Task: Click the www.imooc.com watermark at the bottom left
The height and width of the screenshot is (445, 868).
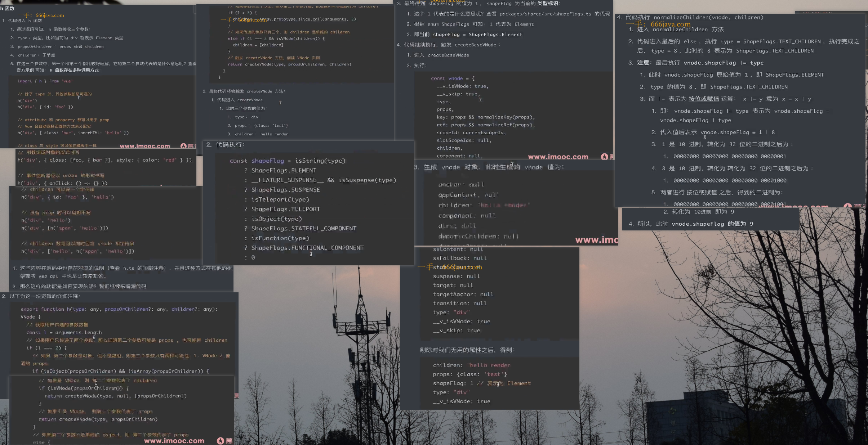Action: (x=174, y=441)
